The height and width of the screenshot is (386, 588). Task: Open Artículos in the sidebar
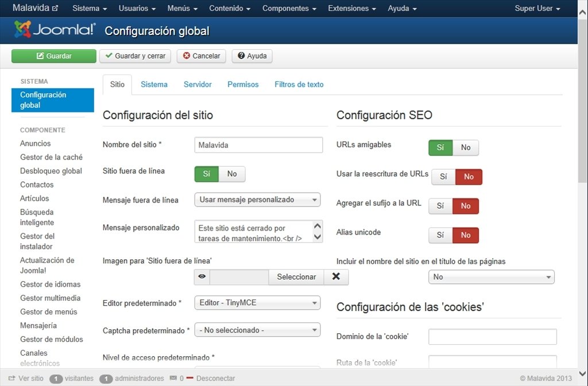click(x=34, y=198)
